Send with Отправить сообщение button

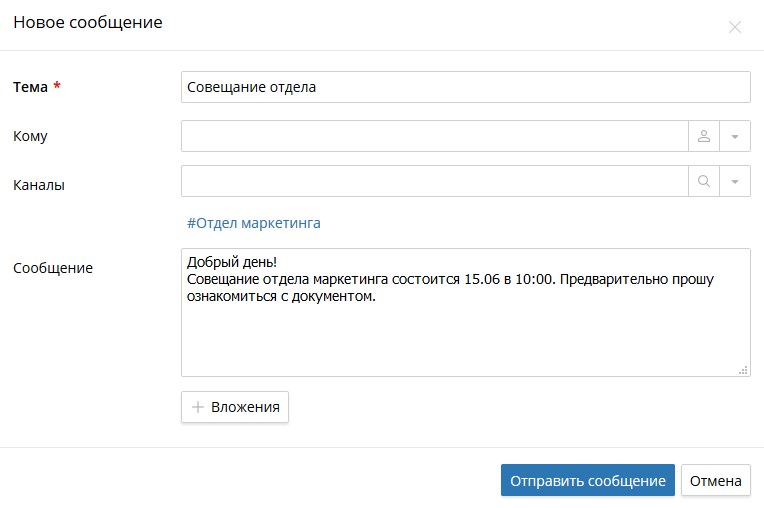coord(588,480)
